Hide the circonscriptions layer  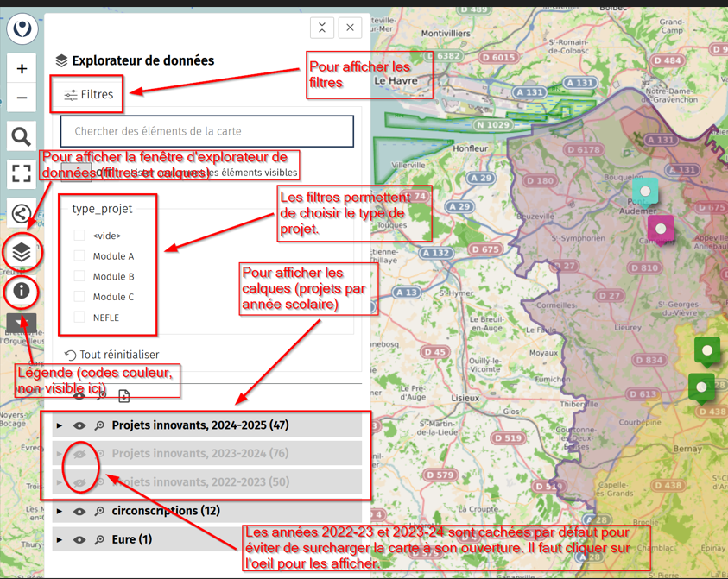point(79,511)
